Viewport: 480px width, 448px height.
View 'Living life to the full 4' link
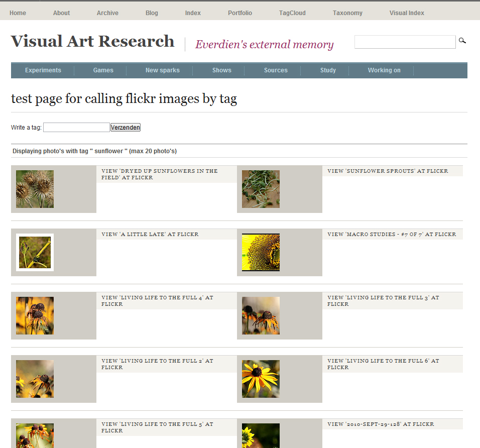[157, 301]
